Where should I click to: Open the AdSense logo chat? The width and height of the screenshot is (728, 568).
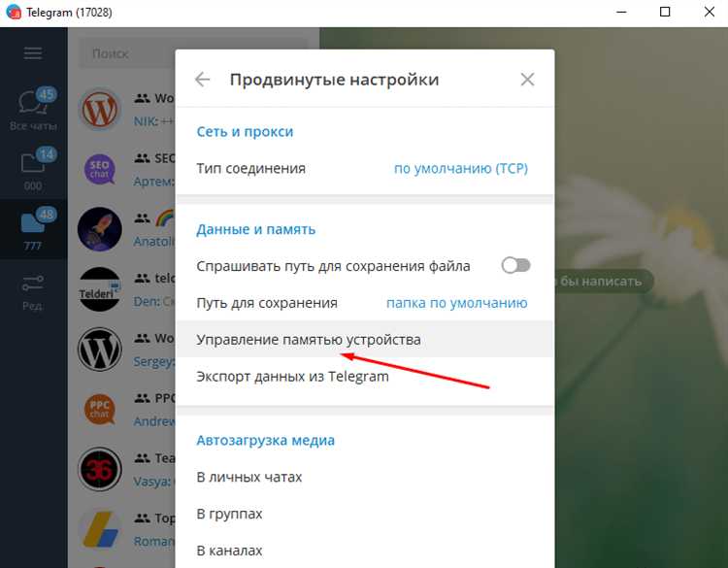click(x=99, y=528)
